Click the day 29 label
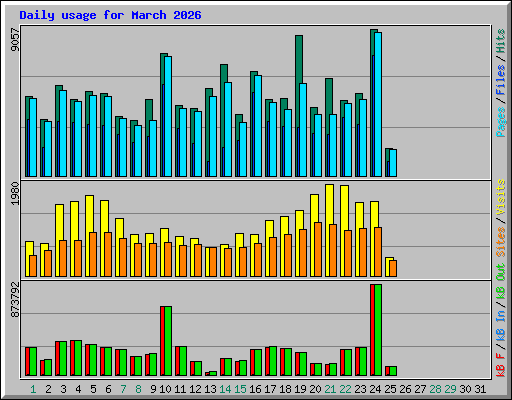Image resolution: width=512 pixels, height=400 pixels. coord(450,389)
